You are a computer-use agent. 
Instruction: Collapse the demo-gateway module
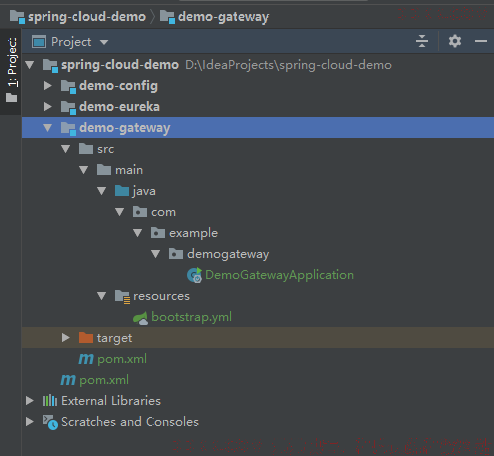pos(48,128)
